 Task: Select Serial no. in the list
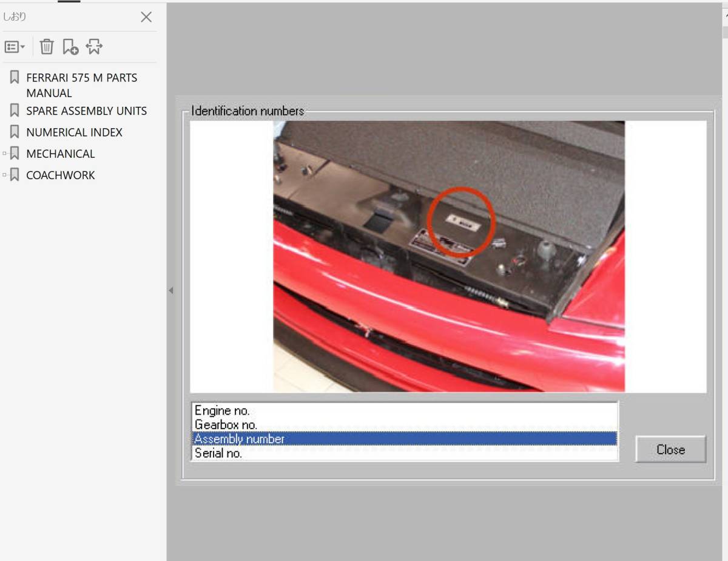click(x=405, y=453)
